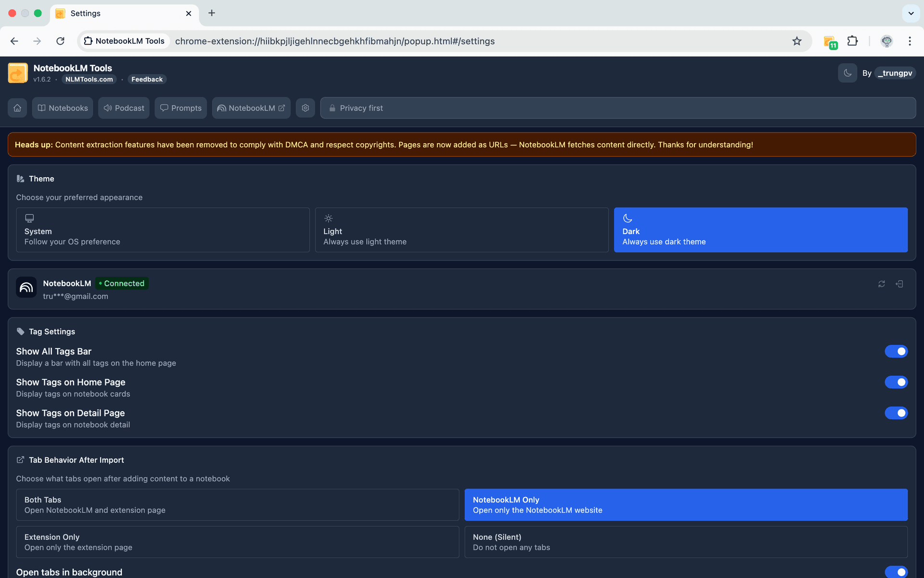Expand the browser tab search chevron

coord(911,13)
